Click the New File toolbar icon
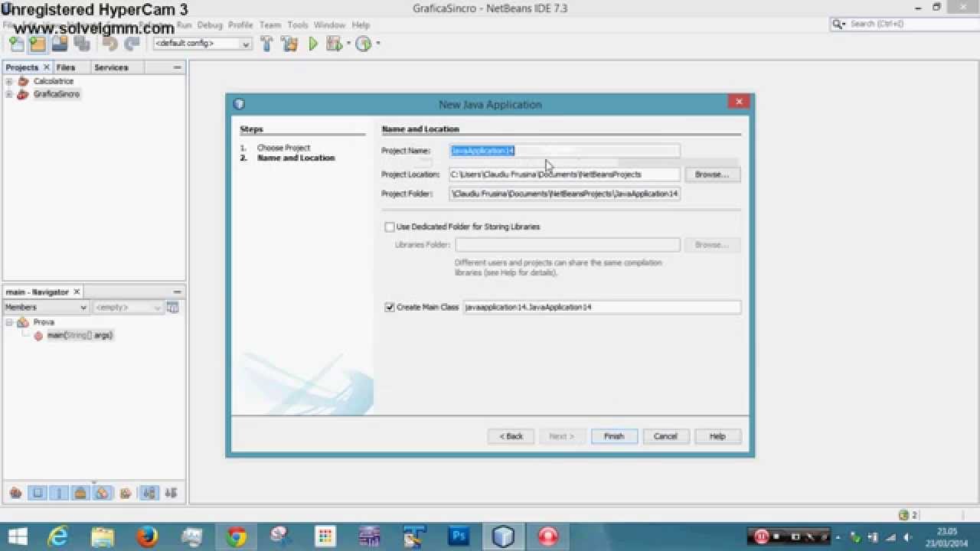 [x=16, y=44]
